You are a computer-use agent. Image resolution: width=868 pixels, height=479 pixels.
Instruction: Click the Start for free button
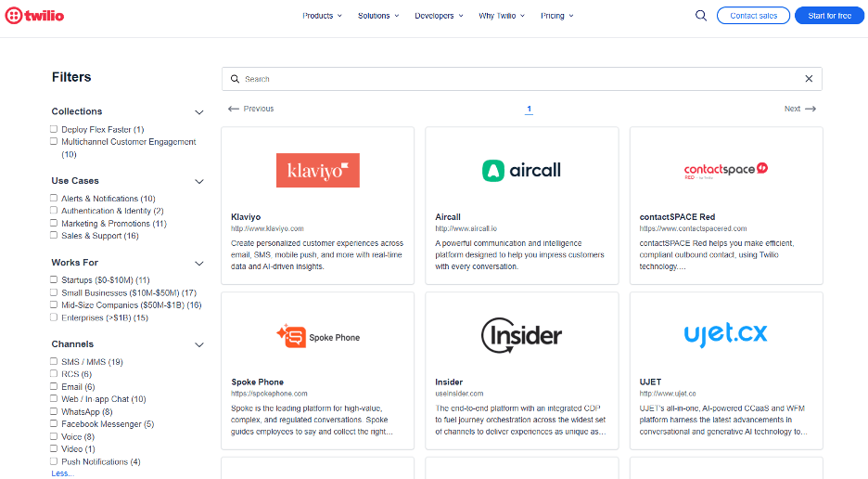tap(829, 16)
